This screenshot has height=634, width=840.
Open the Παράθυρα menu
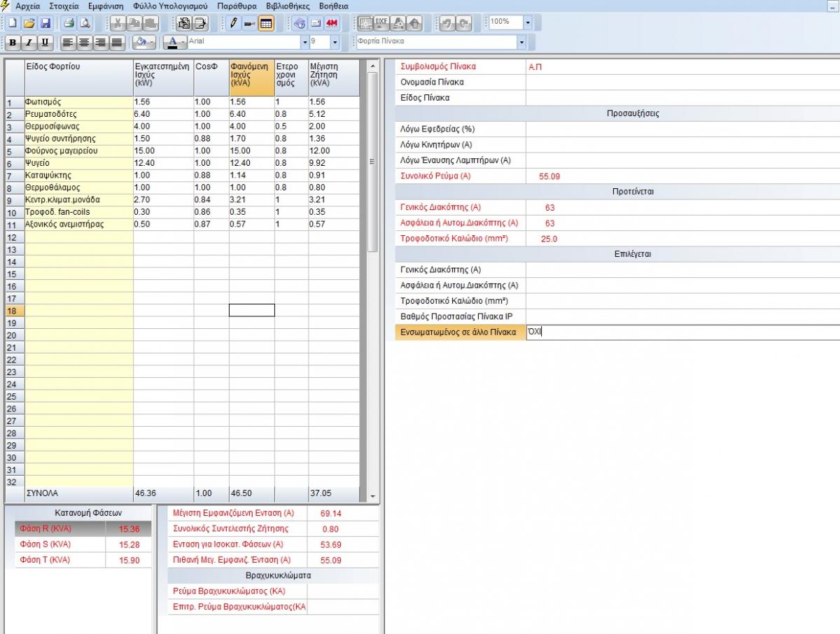[237, 6]
